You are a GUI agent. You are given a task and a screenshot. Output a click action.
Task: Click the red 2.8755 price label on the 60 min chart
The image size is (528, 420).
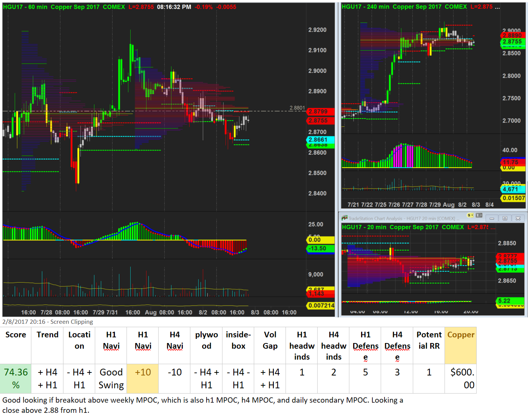click(x=320, y=121)
